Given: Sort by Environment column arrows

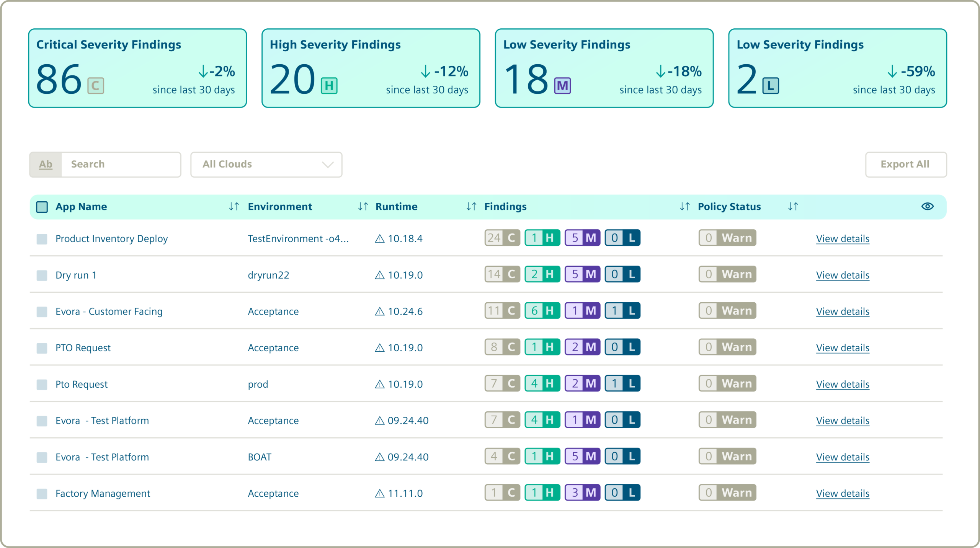Looking at the screenshot, I should point(363,207).
